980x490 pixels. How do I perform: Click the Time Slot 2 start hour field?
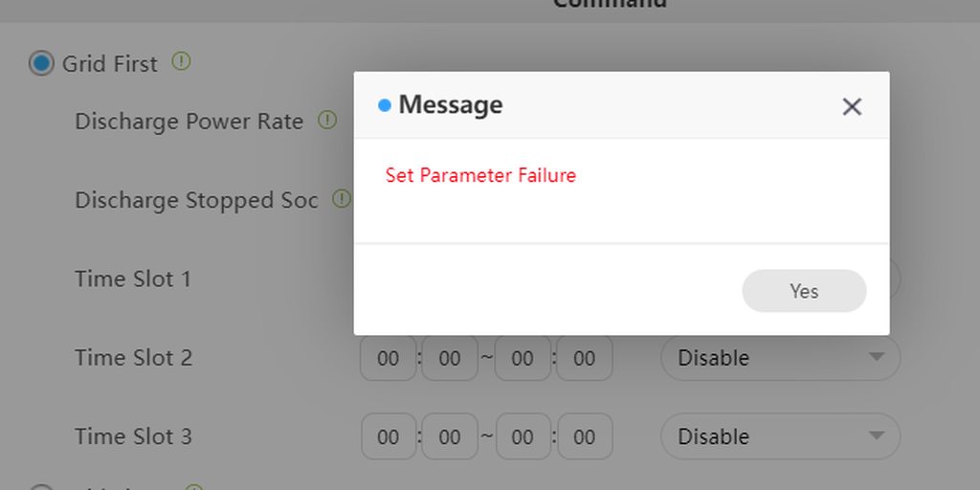pyautogui.click(x=389, y=359)
